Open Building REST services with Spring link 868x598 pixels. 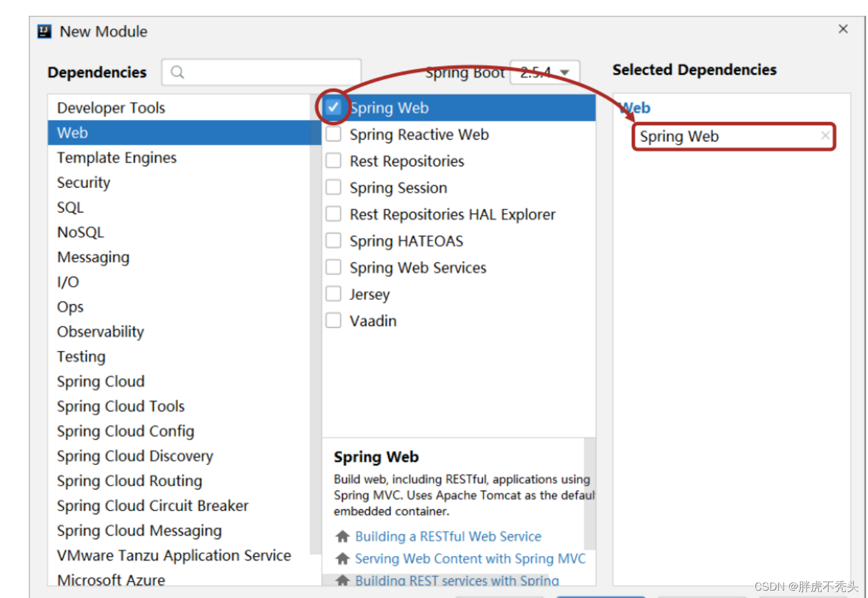[x=457, y=580]
